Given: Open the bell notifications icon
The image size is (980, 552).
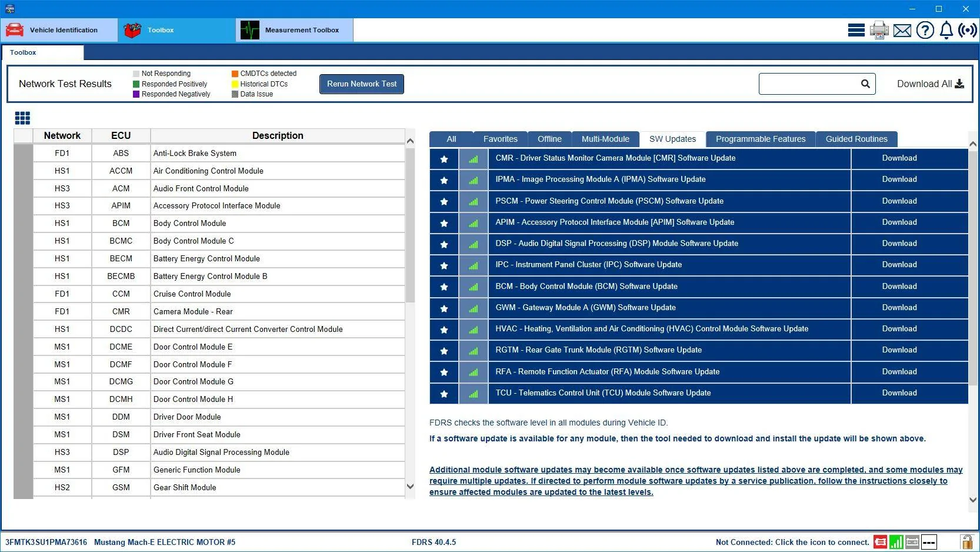Looking at the screenshot, I should point(946,30).
